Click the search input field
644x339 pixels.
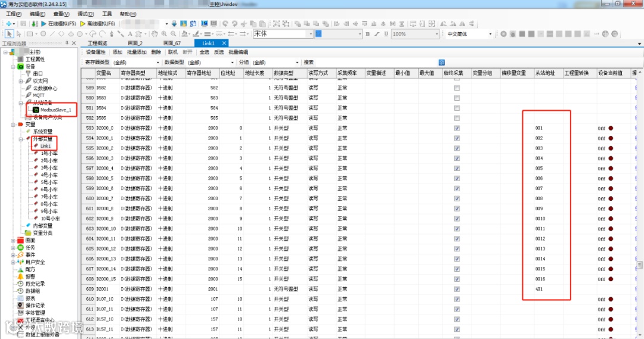pyautogui.click(x=376, y=63)
